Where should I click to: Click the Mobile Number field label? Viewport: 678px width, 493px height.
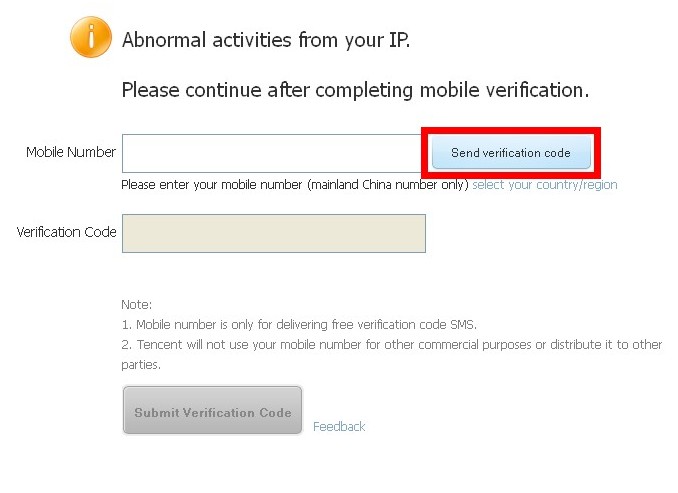71,153
